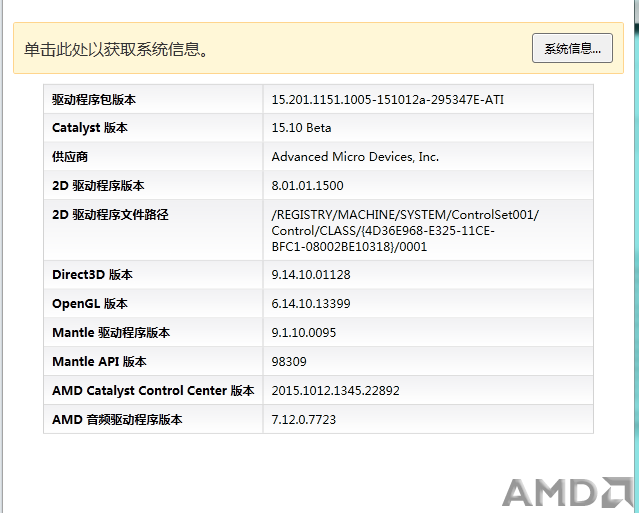The height and width of the screenshot is (513, 639).
Task: Select the 供应商 label
Action: tap(70, 156)
